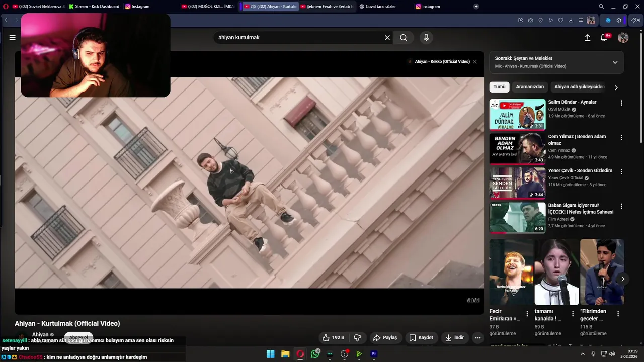Open Opera edit/pinboard icon in address bar
Image resolution: width=644 pixels, height=362 pixels.
coord(521,20)
